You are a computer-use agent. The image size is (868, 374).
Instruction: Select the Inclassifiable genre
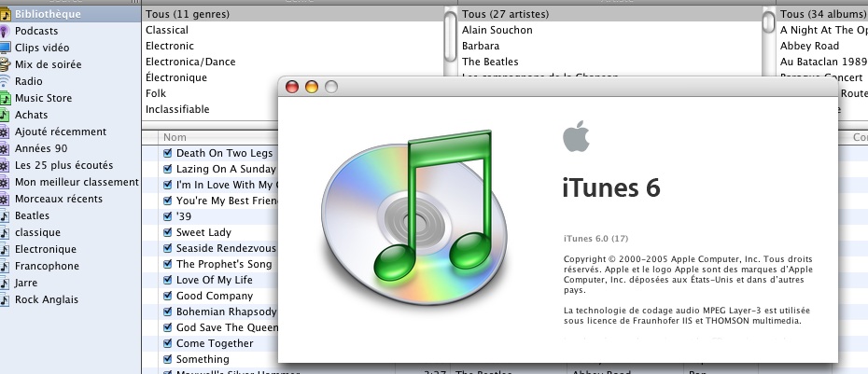coord(210,109)
